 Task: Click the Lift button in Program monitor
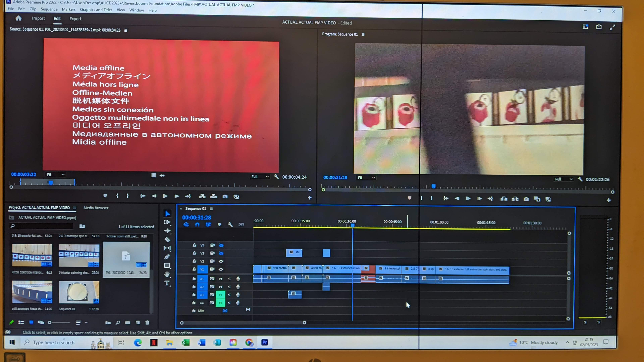point(504,199)
